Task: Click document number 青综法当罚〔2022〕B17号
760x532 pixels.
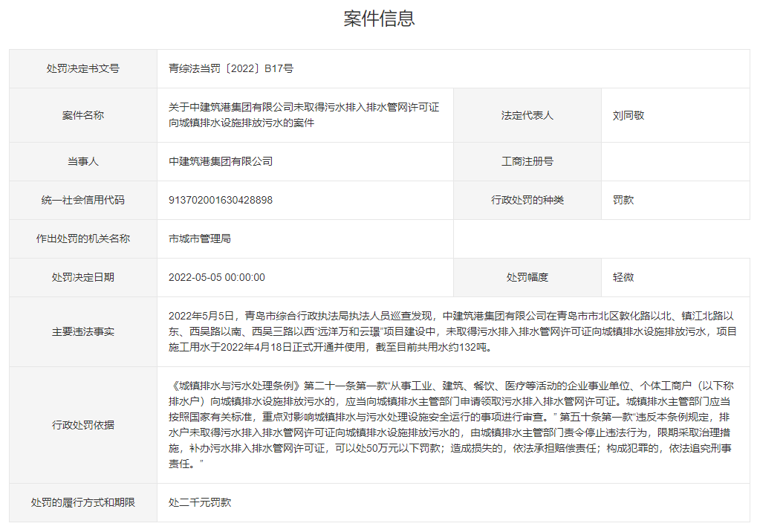Action: [231, 69]
